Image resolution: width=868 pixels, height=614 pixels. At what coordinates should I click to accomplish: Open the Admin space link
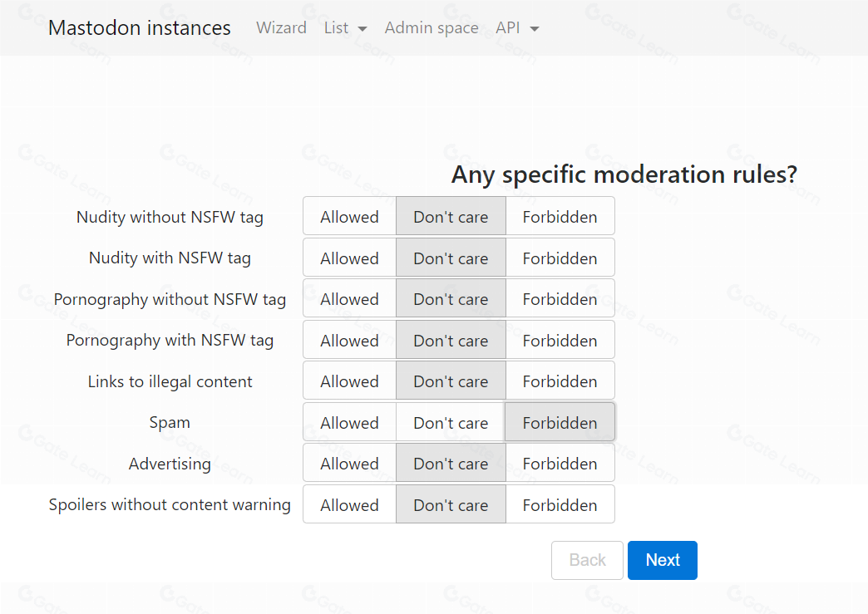tap(432, 28)
